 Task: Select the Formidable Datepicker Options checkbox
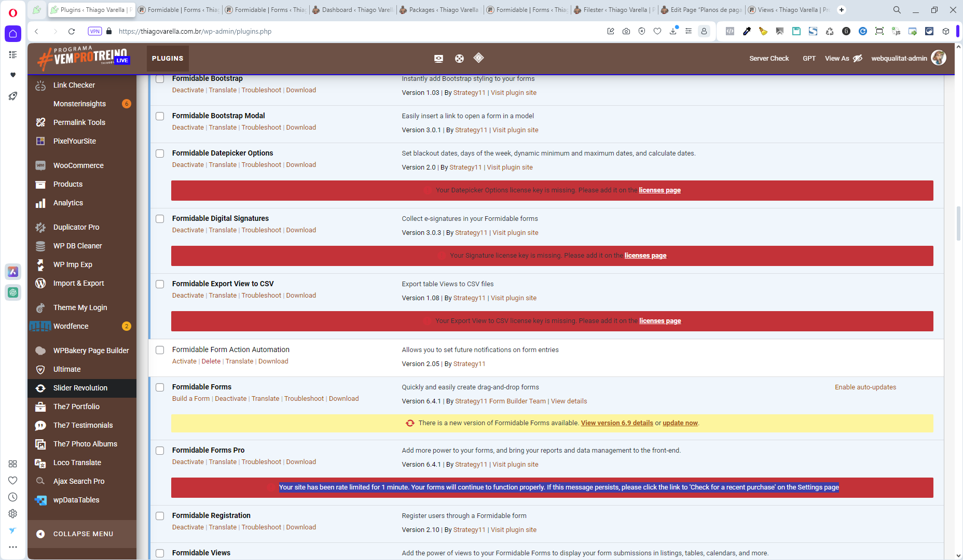[160, 153]
